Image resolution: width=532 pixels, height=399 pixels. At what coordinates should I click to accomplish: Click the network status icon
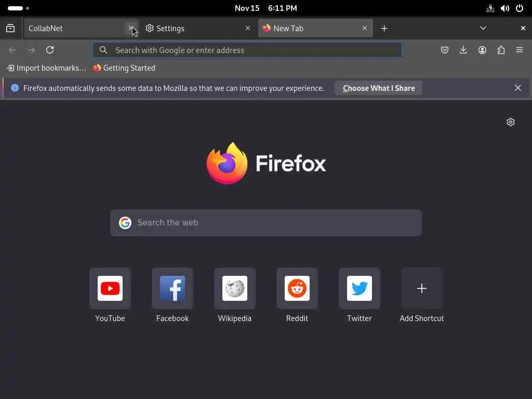point(490,8)
